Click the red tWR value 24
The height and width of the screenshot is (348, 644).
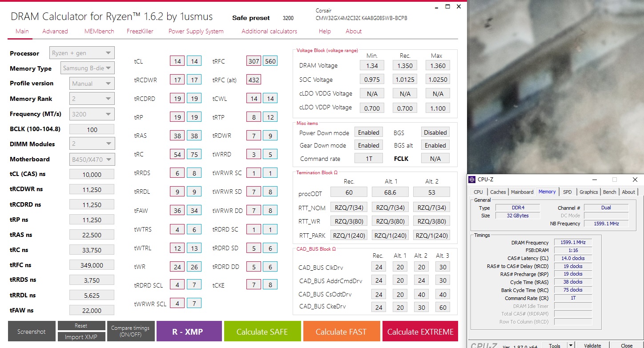click(177, 267)
